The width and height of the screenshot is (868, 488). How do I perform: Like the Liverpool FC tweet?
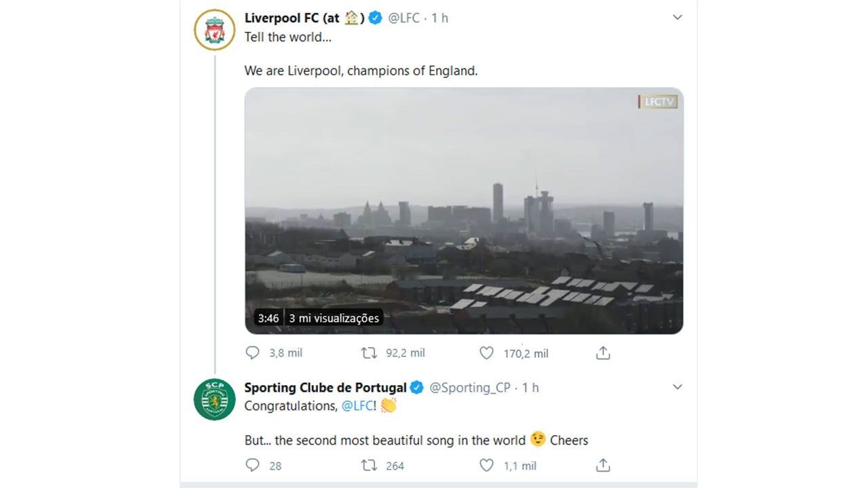click(x=486, y=353)
